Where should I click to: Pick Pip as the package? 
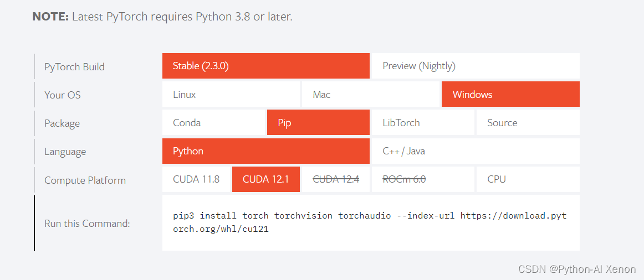click(318, 123)
